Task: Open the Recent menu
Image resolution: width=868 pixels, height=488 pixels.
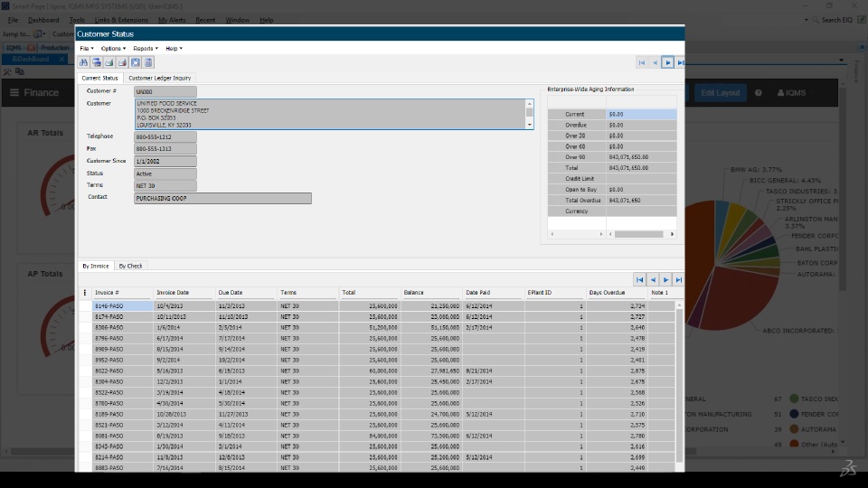Action: (205, 20)
